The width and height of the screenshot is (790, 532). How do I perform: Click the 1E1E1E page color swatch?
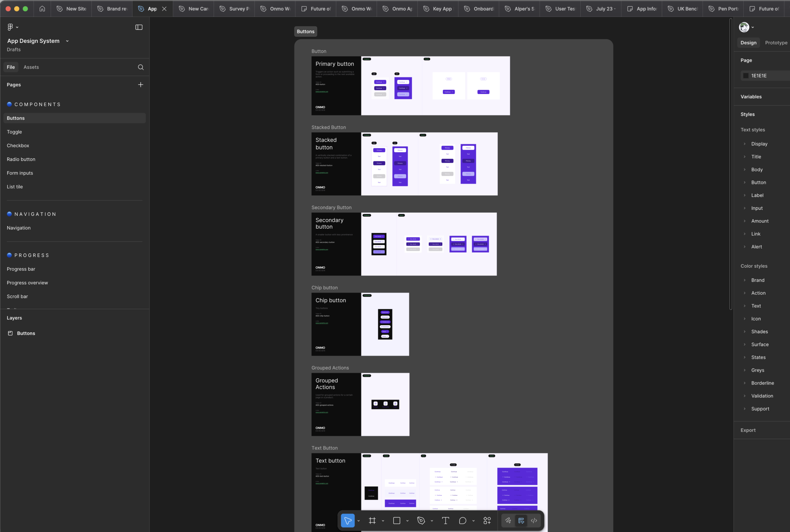pyautogui.click(x=745, y=75)
